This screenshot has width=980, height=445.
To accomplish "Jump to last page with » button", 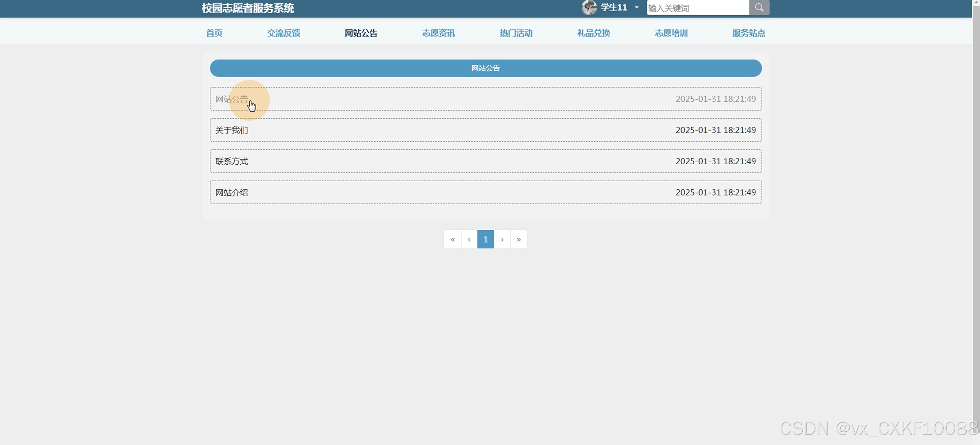I will click(x=518, y=240).
